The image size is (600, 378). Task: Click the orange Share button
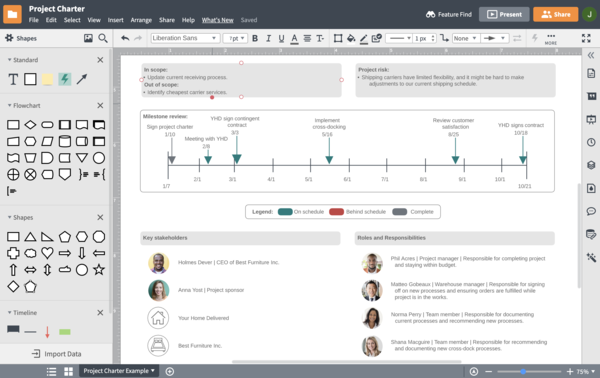pyautogui.click(x=556, y=15)
